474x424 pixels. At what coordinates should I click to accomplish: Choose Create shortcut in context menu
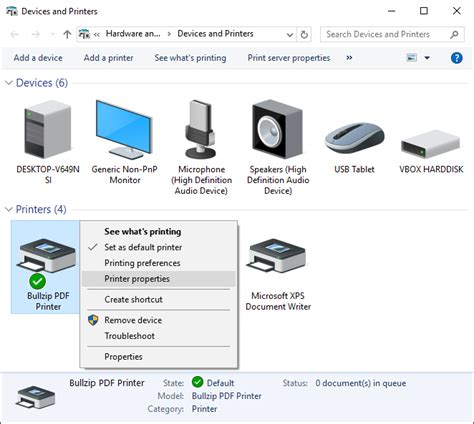(159, 299)
